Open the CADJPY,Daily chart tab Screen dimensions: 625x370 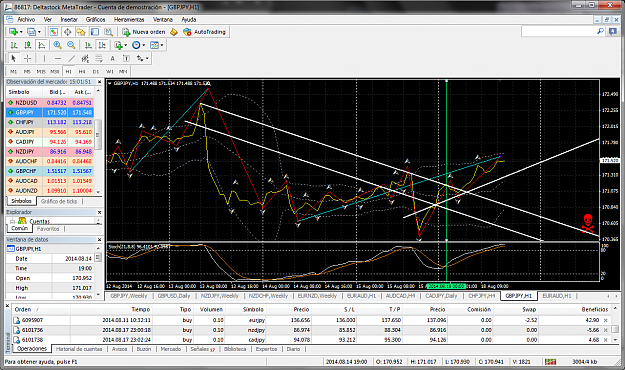tap(441, 296)
